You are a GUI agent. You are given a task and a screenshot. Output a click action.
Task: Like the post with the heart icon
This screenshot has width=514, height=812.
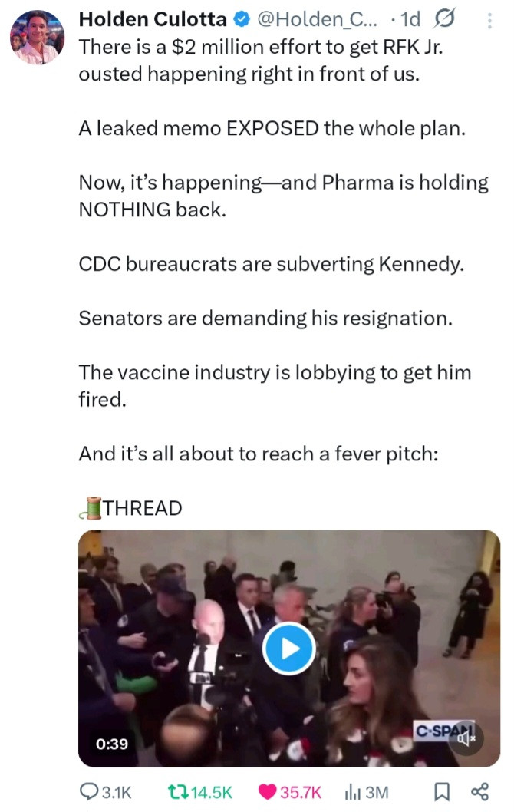268,791
